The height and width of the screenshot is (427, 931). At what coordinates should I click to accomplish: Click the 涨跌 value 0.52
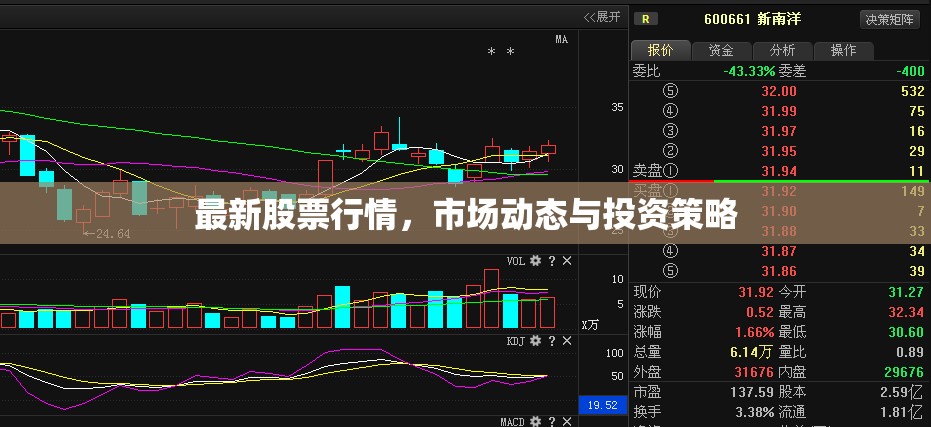tap(759, 312)
